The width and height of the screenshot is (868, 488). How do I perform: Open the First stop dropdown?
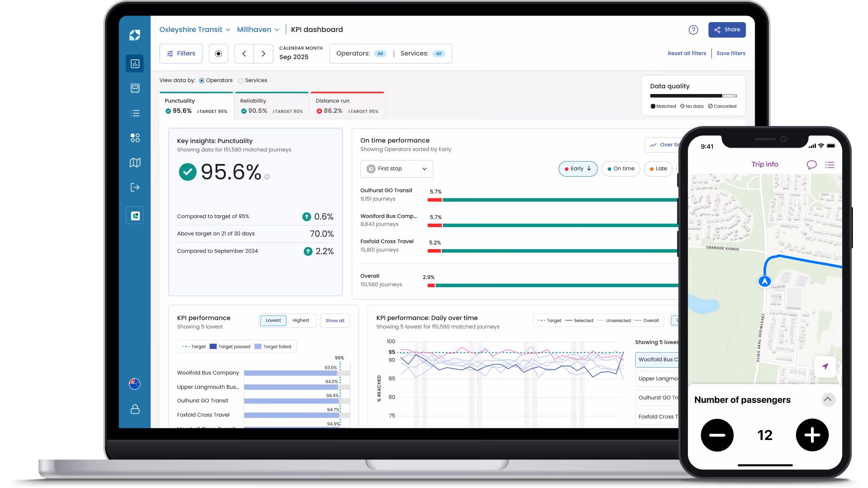tap(397, 169)
